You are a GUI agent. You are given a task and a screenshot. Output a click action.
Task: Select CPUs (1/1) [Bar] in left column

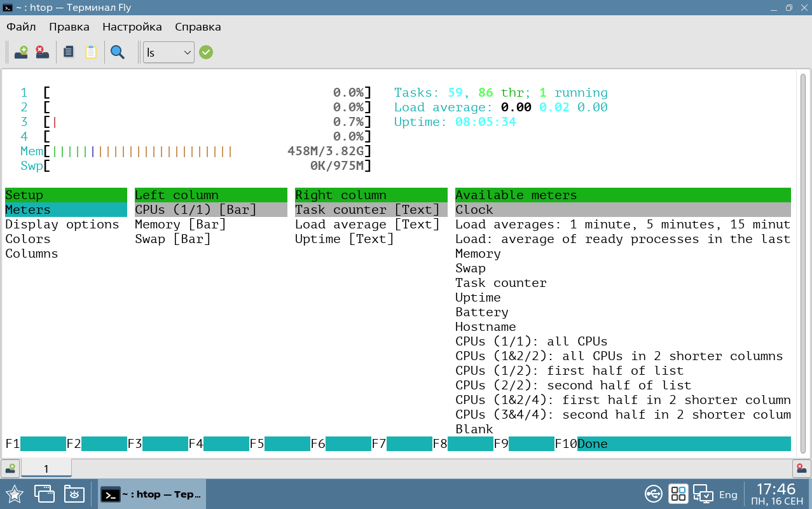click(x=211, y=210)
